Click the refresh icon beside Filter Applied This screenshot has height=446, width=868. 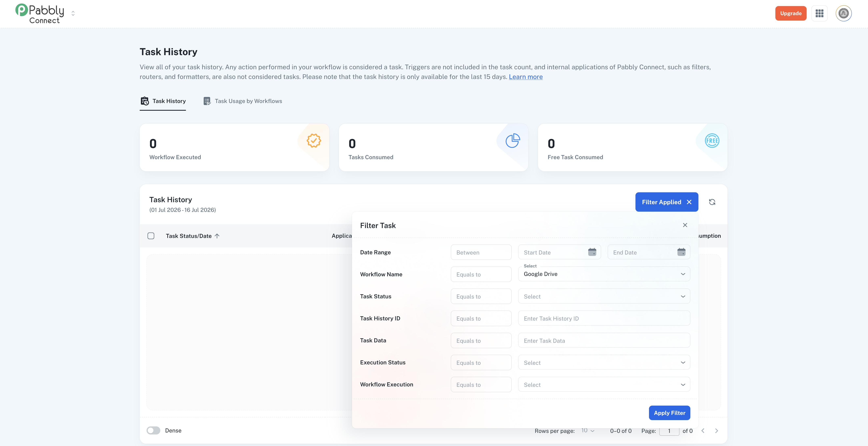coord(712,202)
